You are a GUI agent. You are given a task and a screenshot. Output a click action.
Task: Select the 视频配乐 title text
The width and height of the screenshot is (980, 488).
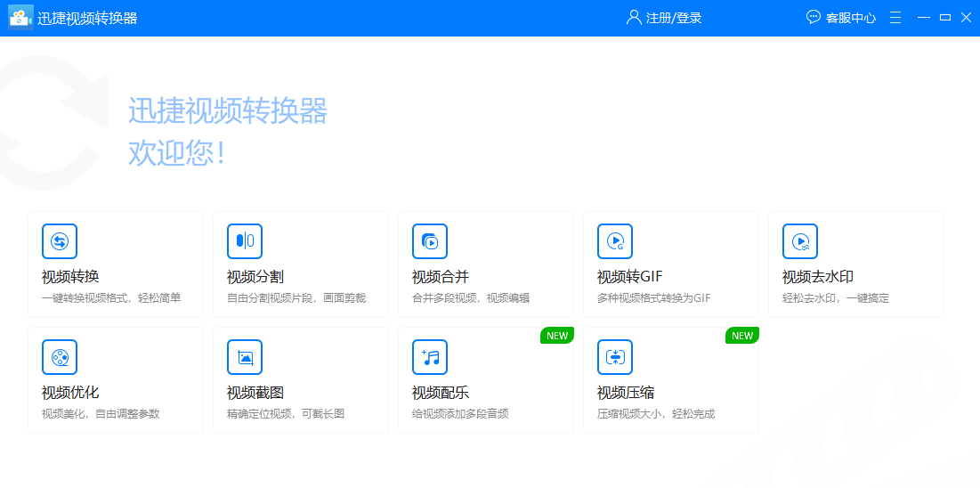[441, 393]
